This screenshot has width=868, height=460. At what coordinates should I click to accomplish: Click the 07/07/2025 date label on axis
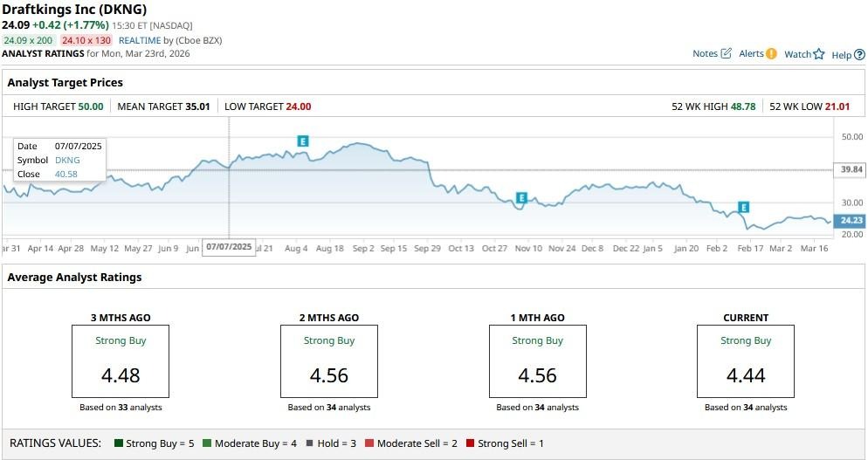[229, 247]
